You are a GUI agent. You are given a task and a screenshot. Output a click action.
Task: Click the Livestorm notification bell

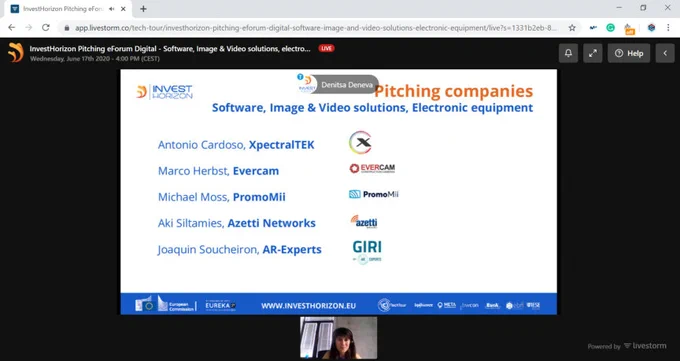pos(568,53)
